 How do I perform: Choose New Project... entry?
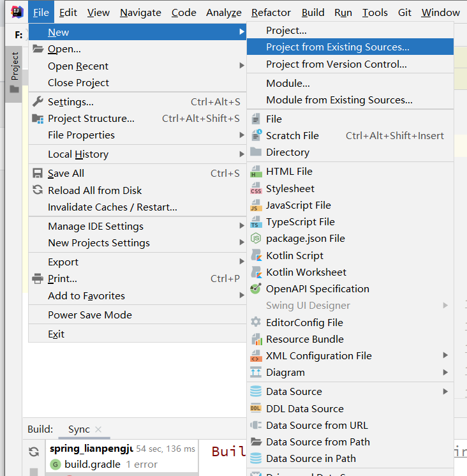tap(350, 31)
